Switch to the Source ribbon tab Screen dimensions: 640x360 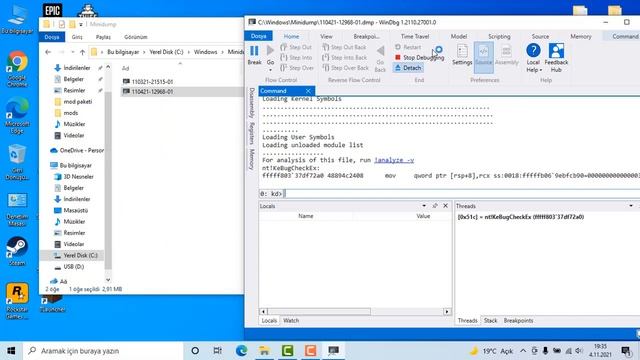[x=540, y=36]
